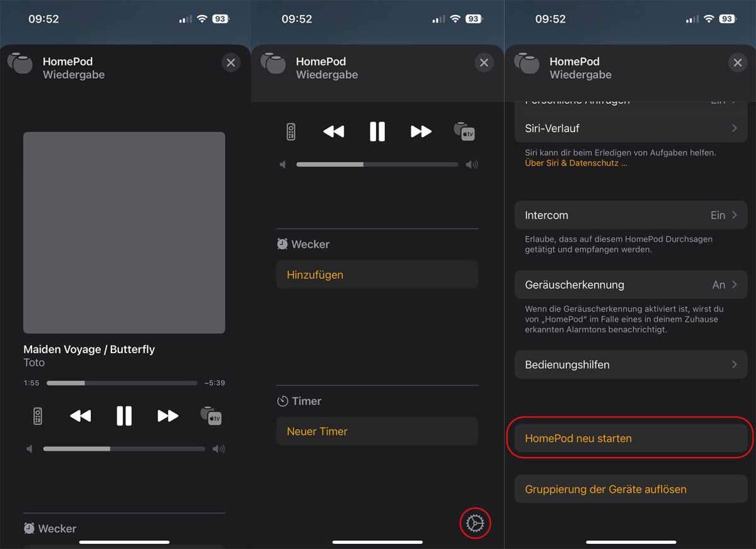The image size is (756, 549).
Task: Close the right HomePod panel
Action: [737, 62]
